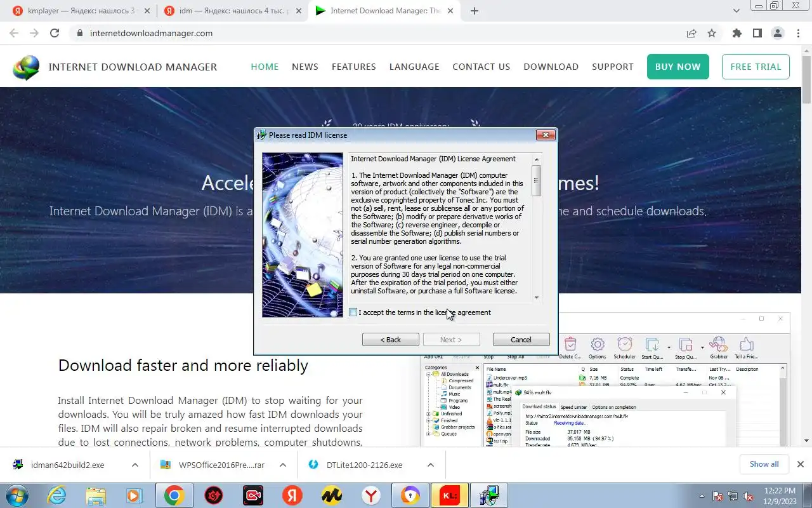812x508 pixels.
Task: Open the HOME menu item
Action: pos(265,67)
